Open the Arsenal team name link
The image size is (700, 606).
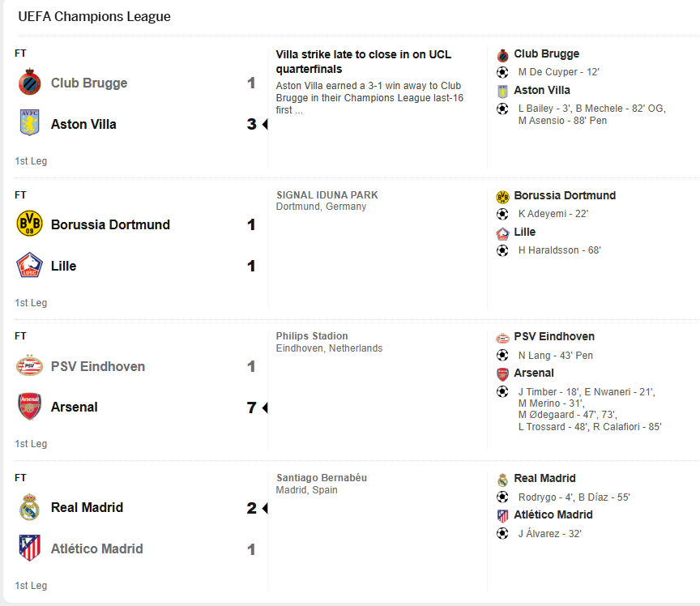[x=74, y=407]
